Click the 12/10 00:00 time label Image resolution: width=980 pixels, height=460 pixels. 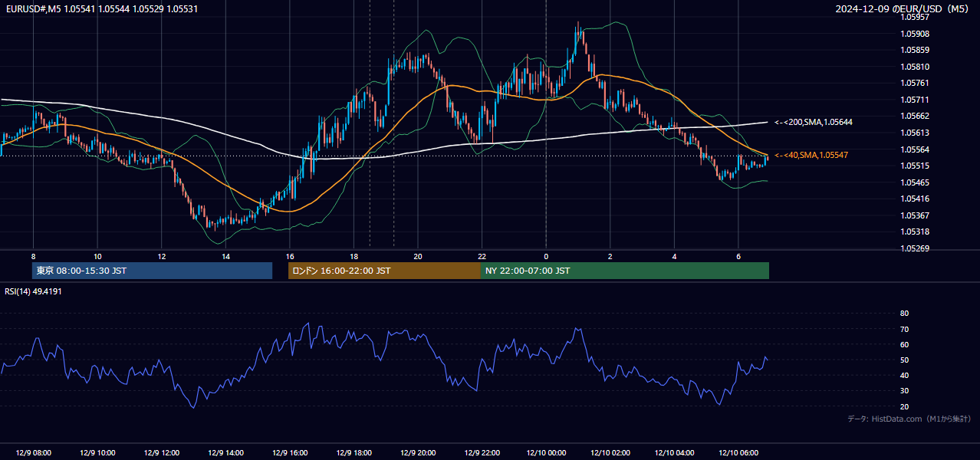click(546, 453)
